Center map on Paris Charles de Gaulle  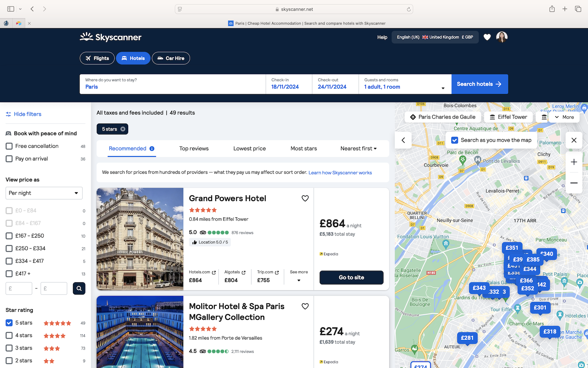[443, 117]
